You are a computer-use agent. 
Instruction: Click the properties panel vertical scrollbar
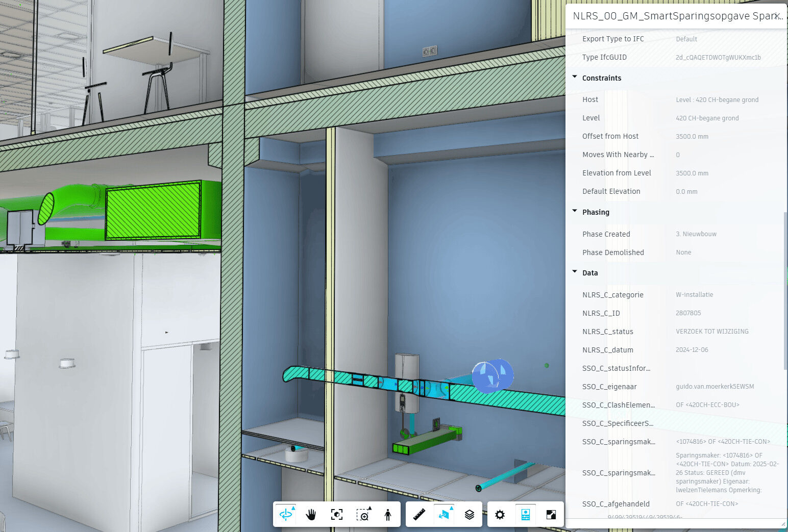(785, 291)
